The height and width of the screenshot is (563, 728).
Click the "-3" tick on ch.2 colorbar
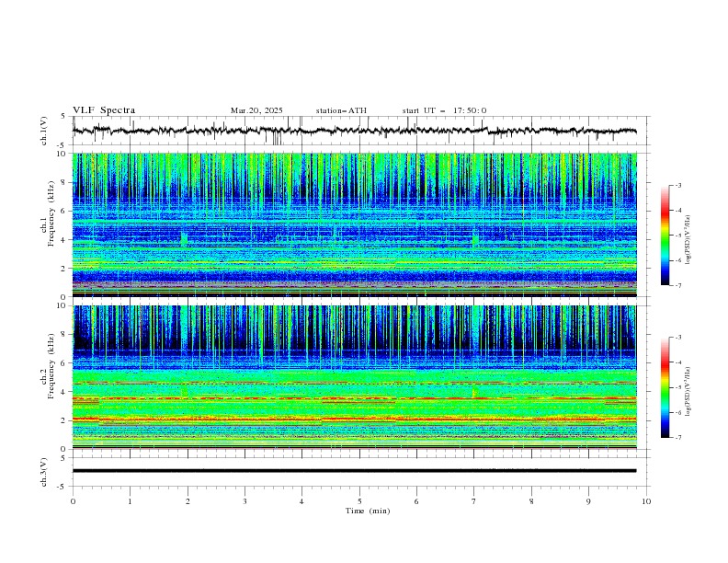point(677,338)
